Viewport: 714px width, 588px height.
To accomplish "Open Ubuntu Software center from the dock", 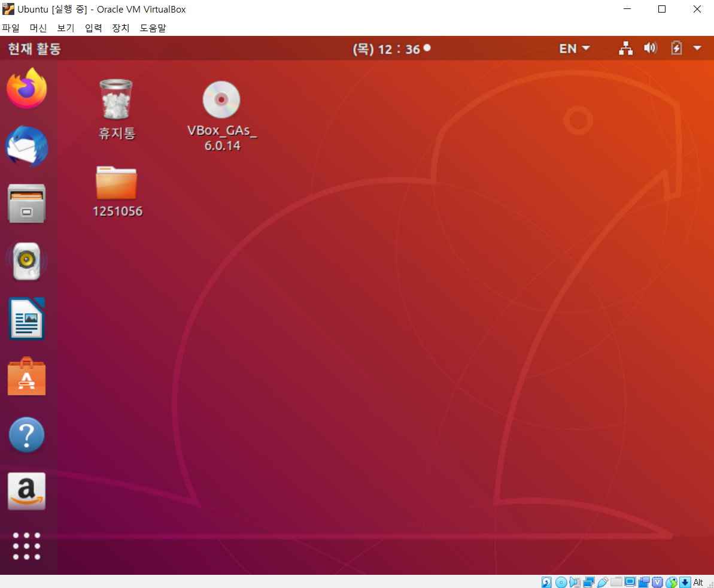I will tap(26, 376).
